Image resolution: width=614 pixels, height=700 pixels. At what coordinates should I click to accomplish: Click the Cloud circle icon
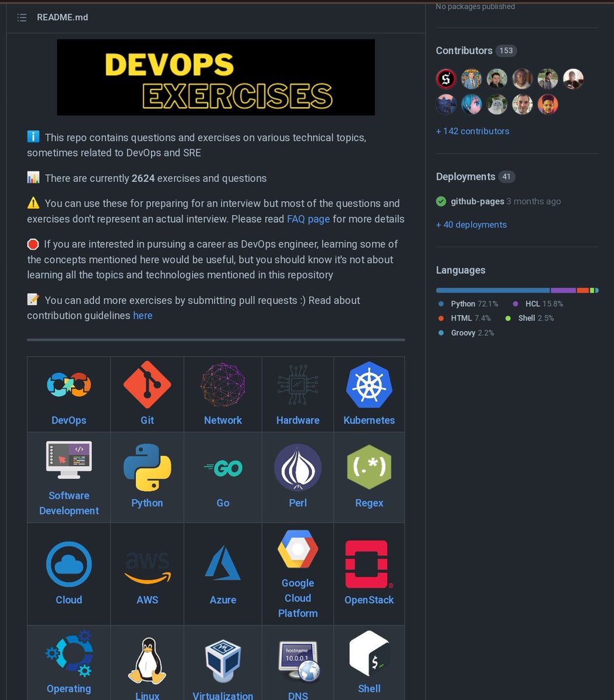point(69,564)
